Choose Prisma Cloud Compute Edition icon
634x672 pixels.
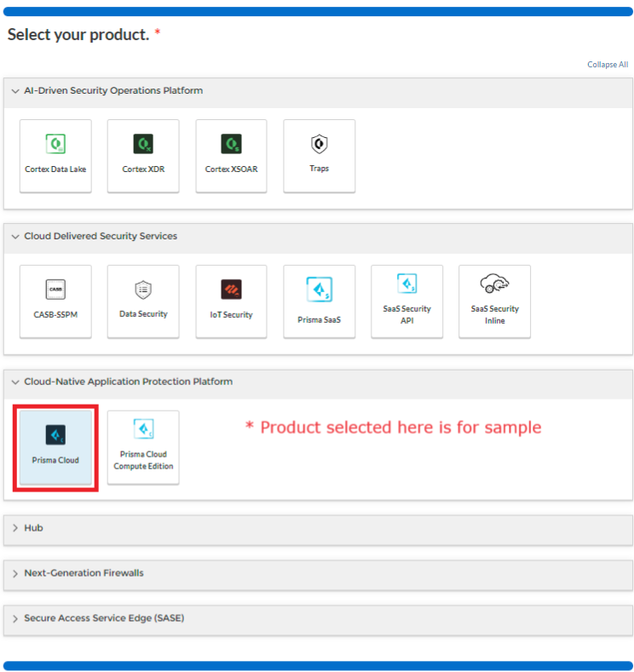[143, 428]
